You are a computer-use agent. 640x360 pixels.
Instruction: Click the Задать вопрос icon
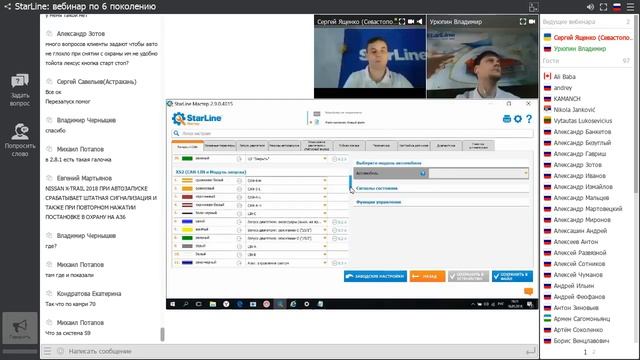coord(20,81)
